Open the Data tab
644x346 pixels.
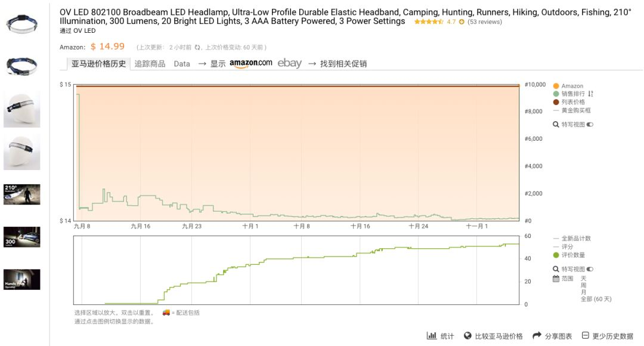(182, 64)
